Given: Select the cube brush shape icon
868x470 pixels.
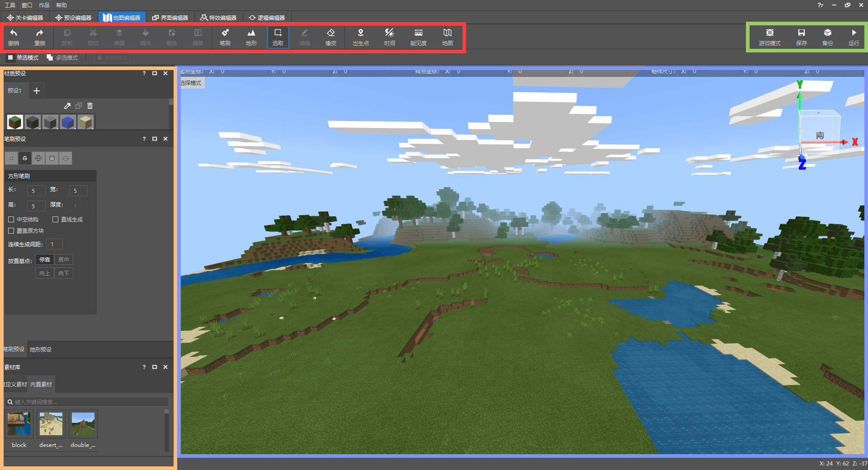Looking at the screenshot, I should coord(25,158).
